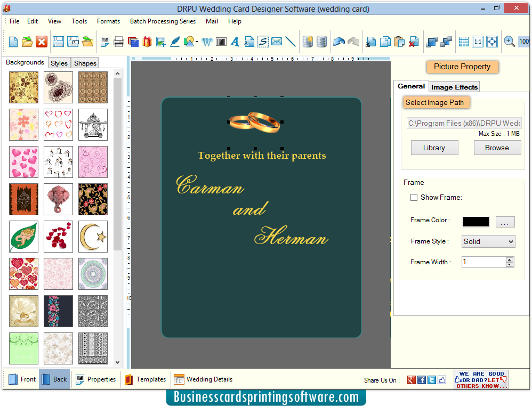Switch to the Image Effects tab
532x406 pixels.
(x=454, y=87)
